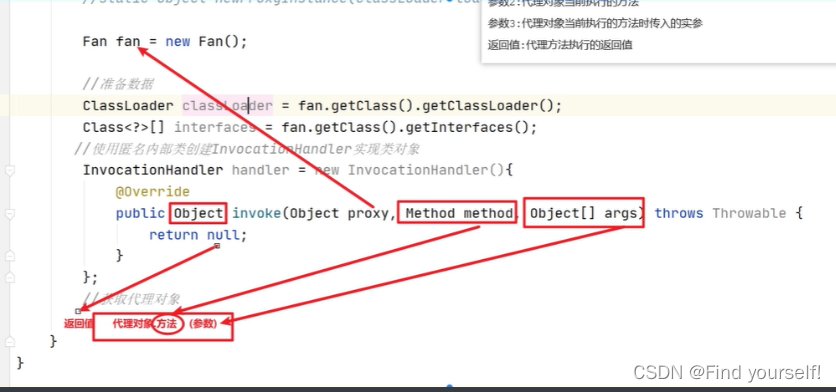Click the "@Override" annotation
836x392 pixels.
pyautogui.click(x=152, y=192)
